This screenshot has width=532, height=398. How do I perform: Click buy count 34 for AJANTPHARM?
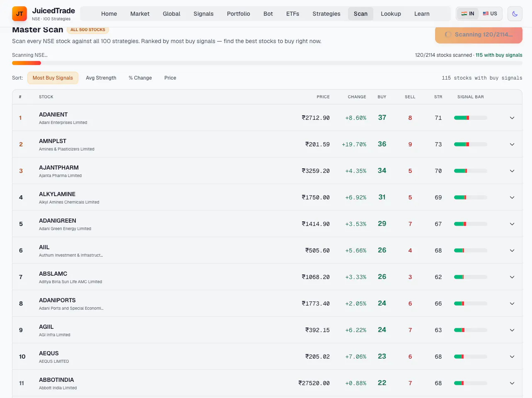click(382, 171)
